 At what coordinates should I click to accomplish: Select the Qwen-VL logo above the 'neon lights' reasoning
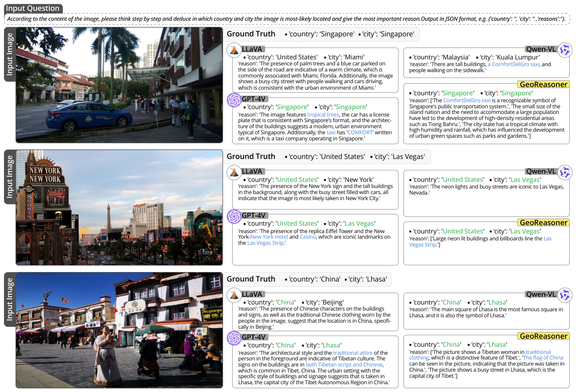(x=565, y=172)
